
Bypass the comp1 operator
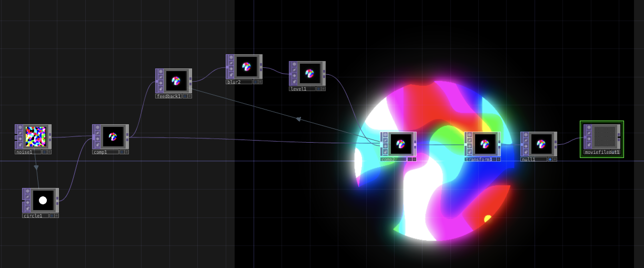pos(98,139)
